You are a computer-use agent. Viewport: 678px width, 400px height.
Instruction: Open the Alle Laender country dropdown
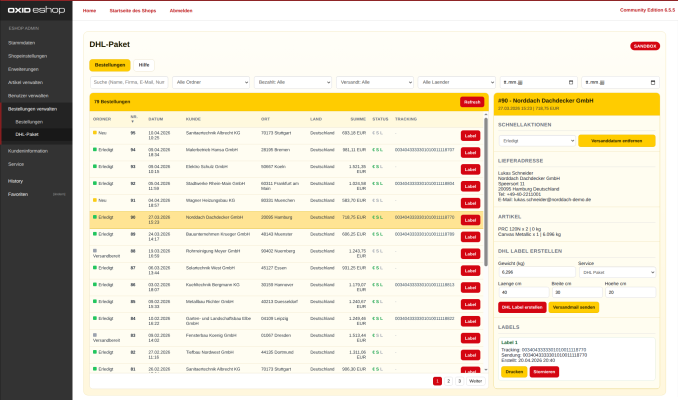pos(457,82)
